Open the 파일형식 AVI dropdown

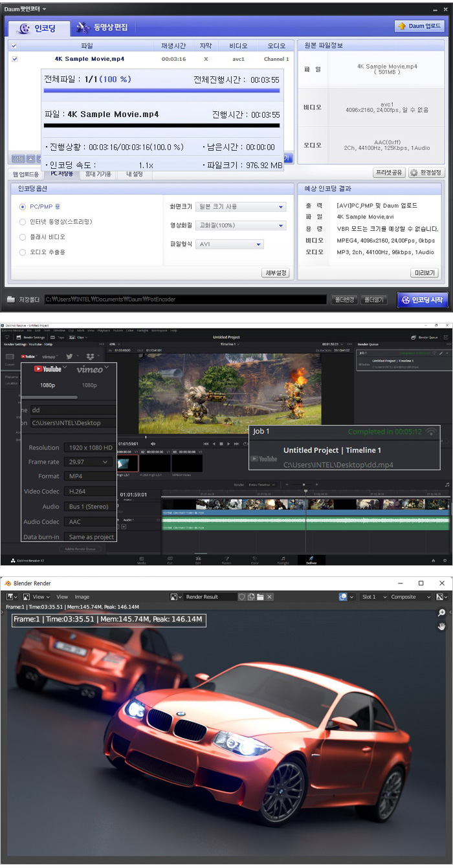coord(229,244)
